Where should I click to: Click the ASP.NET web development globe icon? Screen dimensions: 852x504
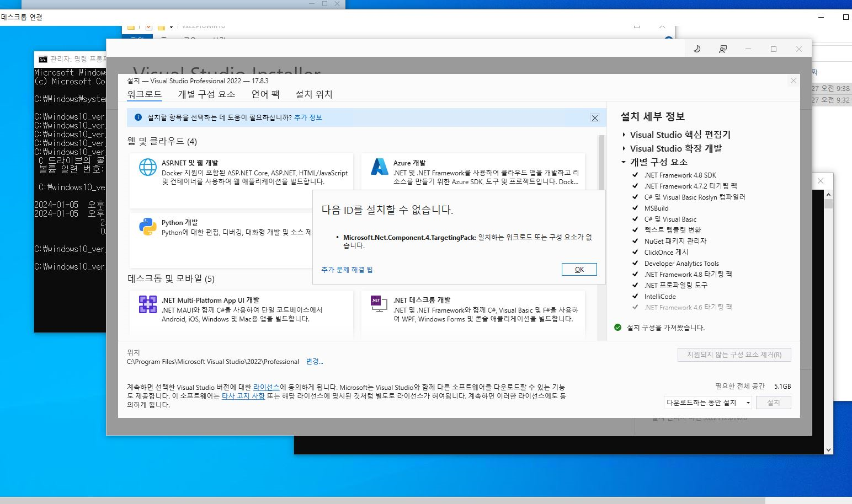click(148, 167)
